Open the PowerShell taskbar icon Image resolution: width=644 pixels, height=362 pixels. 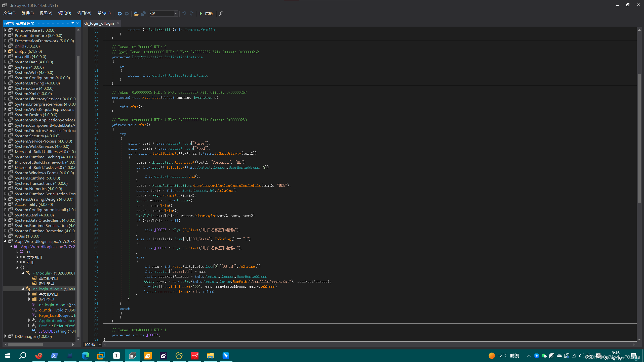tap(54, 355)
